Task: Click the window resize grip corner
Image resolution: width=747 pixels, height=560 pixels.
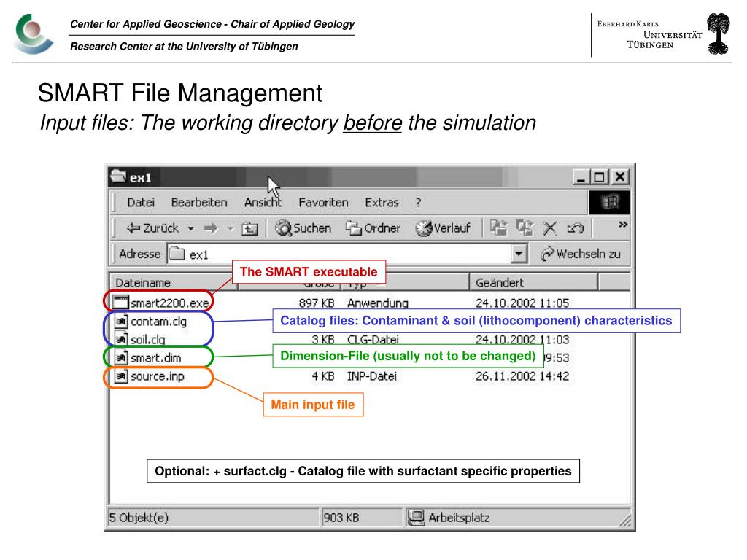Action: 625,521
